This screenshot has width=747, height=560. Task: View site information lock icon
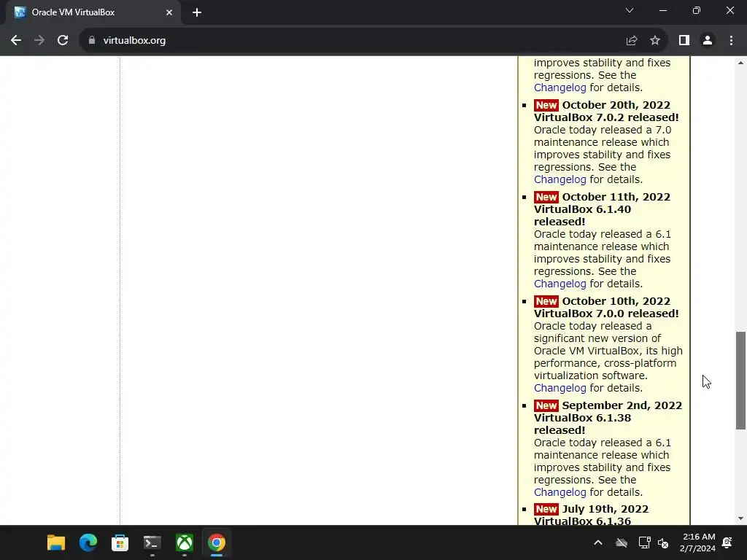pos(92,41)
